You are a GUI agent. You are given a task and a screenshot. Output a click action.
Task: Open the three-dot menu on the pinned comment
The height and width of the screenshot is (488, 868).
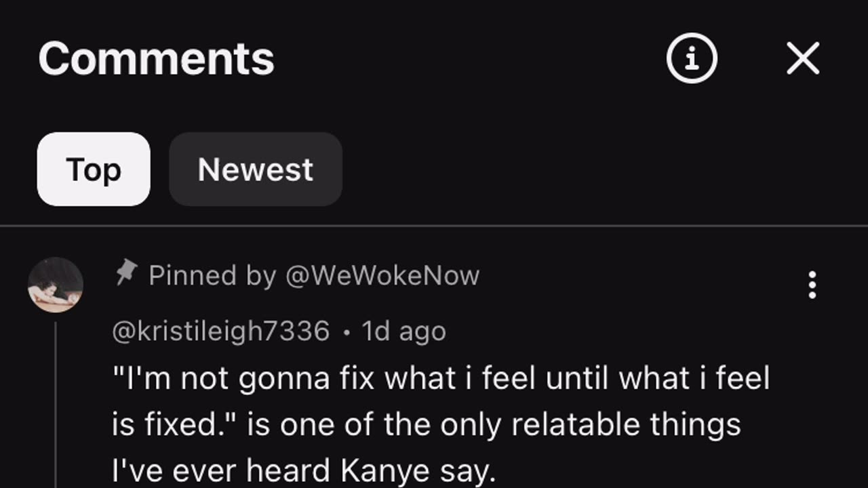click(x=812, y=285)
